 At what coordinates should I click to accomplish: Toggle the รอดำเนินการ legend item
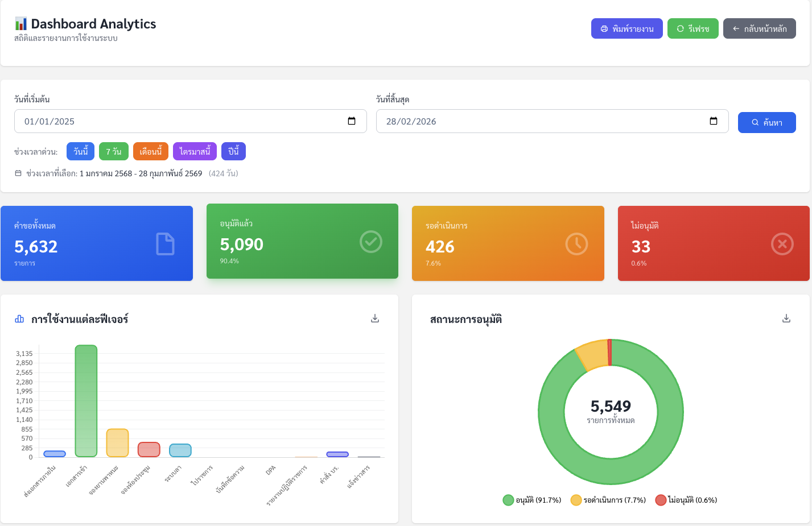608,500
